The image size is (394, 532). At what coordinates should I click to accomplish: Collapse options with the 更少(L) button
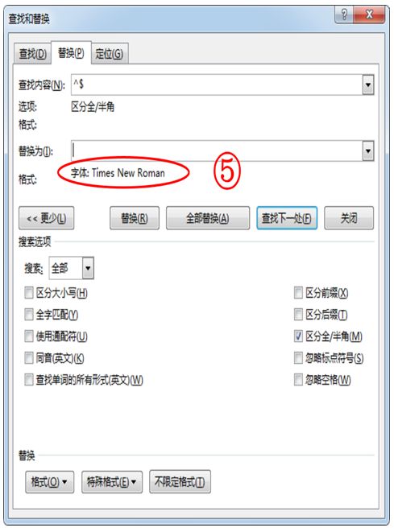coord(47,218)
